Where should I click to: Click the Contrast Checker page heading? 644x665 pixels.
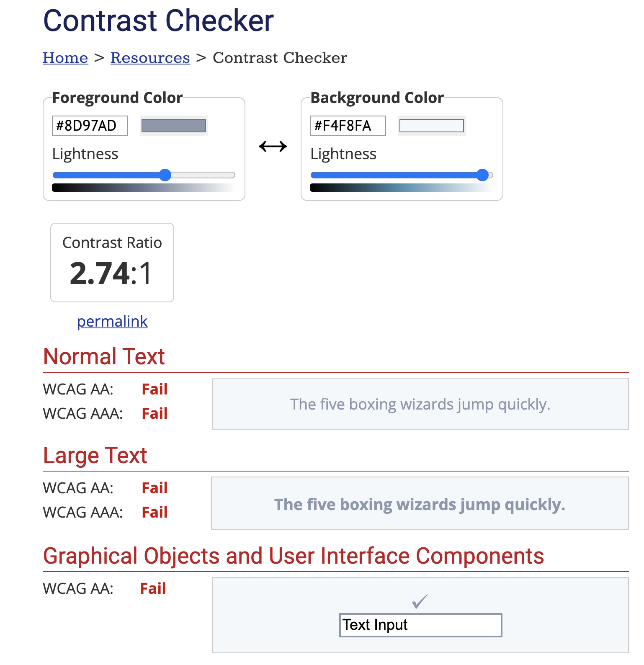tap(158, 21)
